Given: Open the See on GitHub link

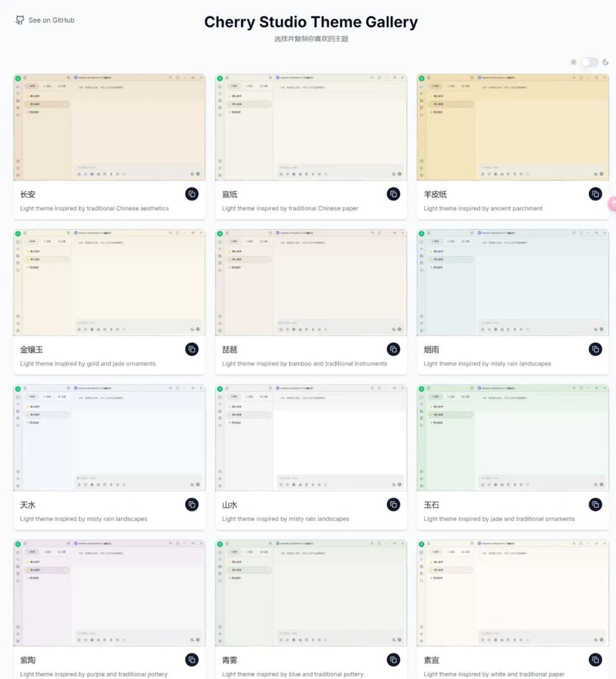Looking at the screenshot, I should [45, 21].
